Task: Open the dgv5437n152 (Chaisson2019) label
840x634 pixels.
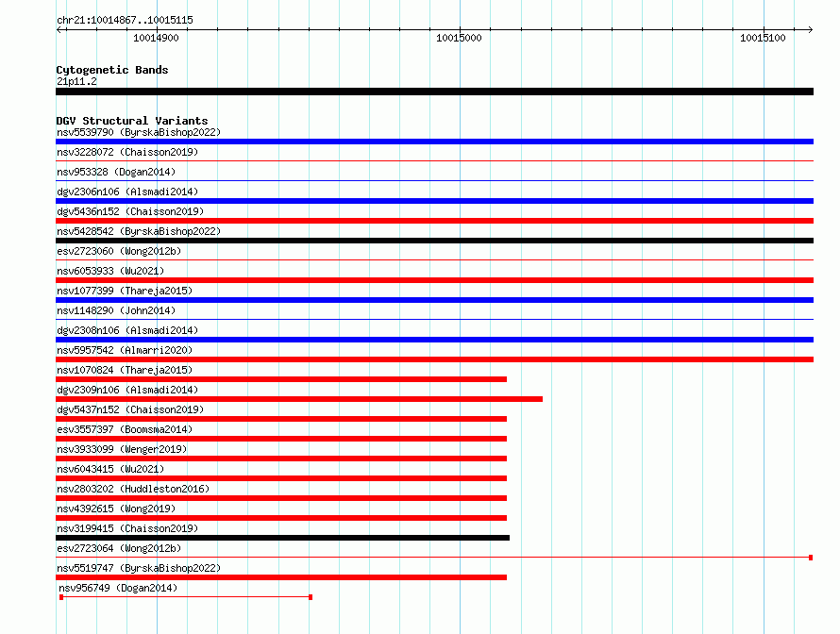Action: [x=130, y=409]
